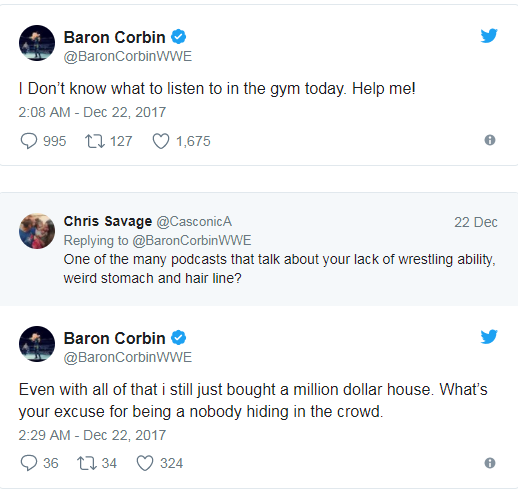Click the verified badge beside top Baron Corbin
The width and height of the screenshot is (518, 490).
click(x=179, y=37)
